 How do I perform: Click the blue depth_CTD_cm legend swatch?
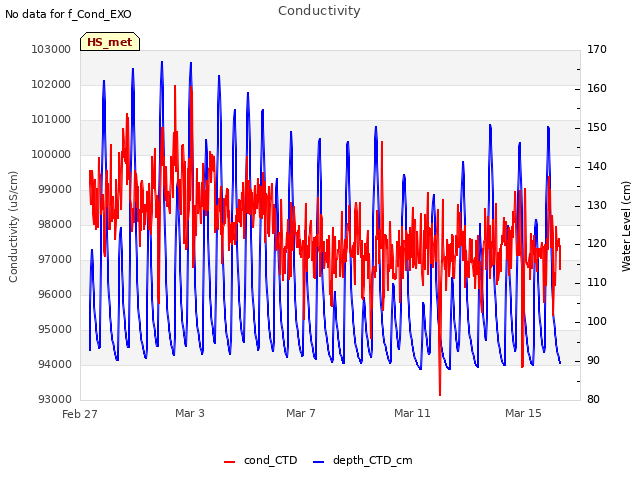click(x=318, y=462)
